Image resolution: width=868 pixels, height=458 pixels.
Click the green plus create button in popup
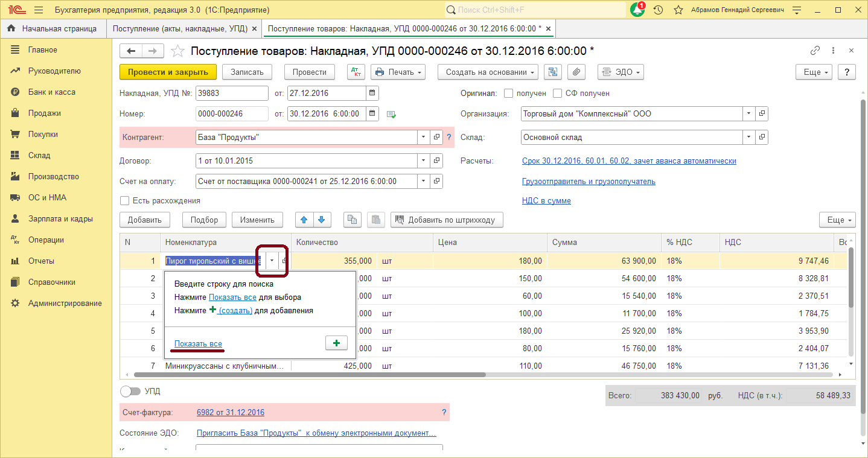click(336, 343)
